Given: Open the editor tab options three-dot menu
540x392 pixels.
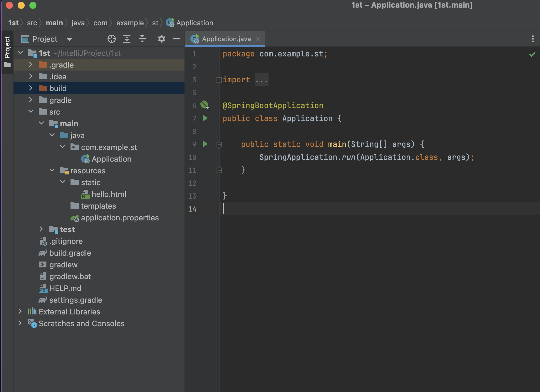Looking at the screenshot, I should tap(533, 39).
